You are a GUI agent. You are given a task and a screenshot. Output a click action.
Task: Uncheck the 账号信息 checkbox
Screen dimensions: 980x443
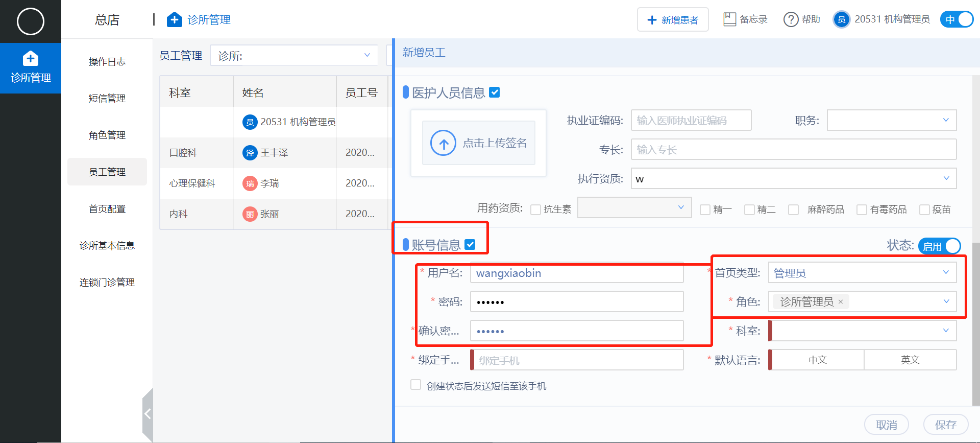(470, 245)
